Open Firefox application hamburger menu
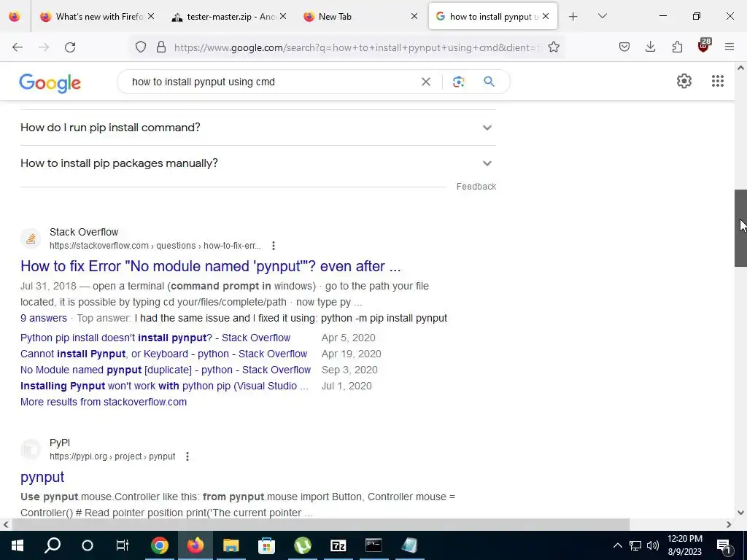Screen dimensions: 747x560 [x=729, y=47]
